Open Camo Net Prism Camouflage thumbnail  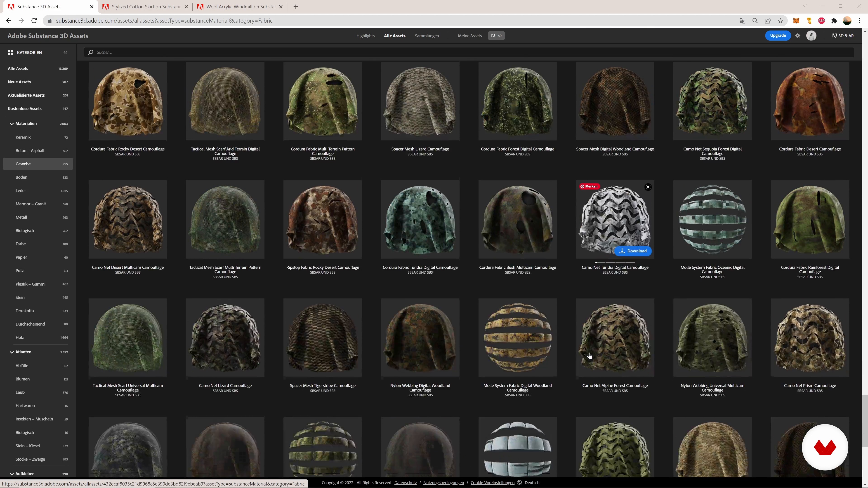810,338
